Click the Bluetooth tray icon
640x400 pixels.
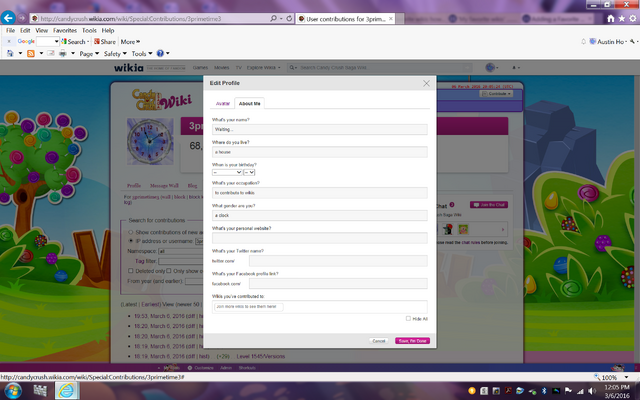(544, 391)
